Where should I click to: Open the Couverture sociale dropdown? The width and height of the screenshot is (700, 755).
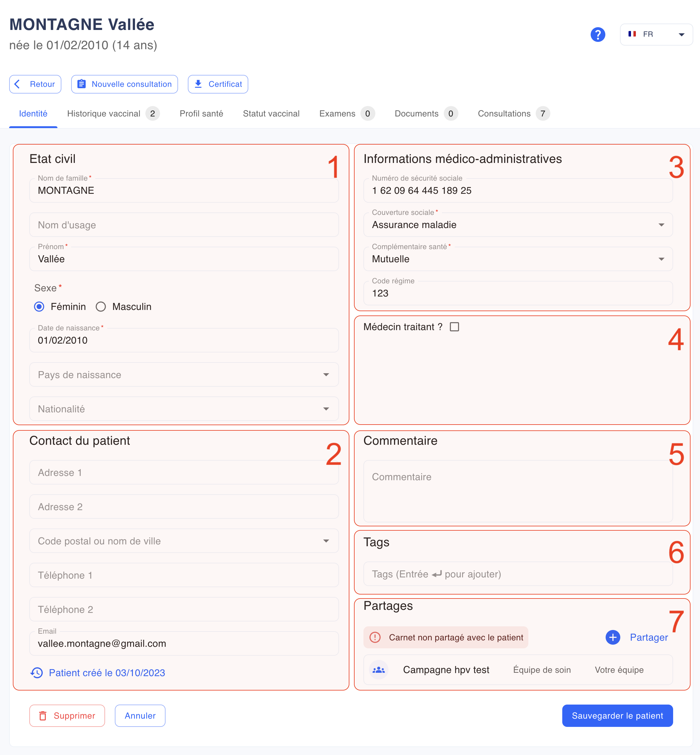518,225
